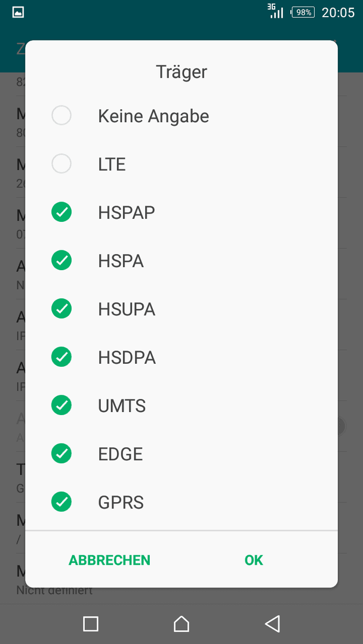
Task: Tap the 20:05 clock in status bar
Action: [x=338, y=13]
